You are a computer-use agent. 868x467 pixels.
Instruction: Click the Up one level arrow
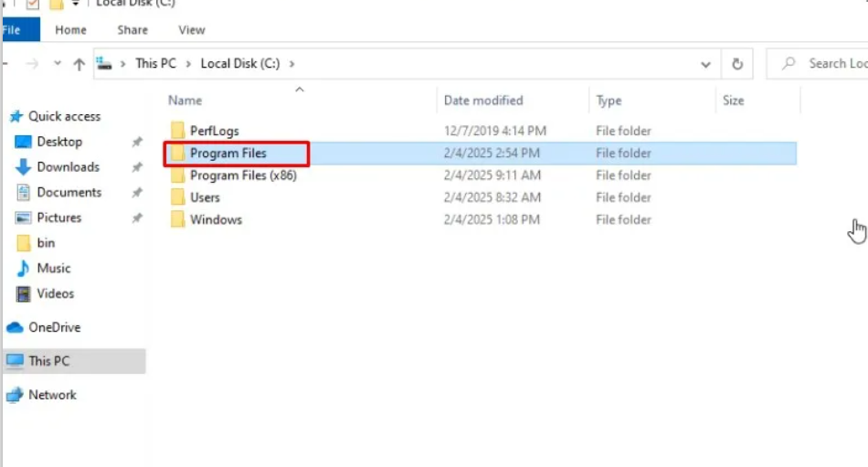[x=79, y=64]
